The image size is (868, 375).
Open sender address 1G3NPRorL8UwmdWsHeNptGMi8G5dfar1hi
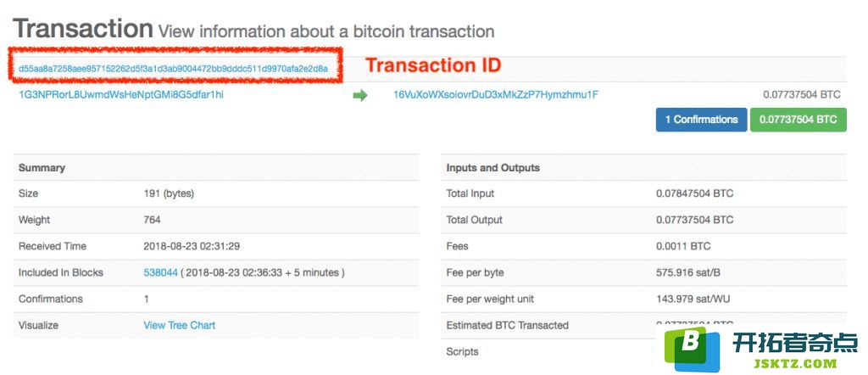[x=121, y=95]
